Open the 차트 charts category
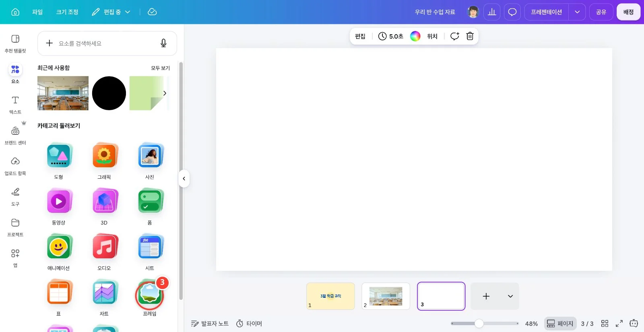The image size is (644, 332). (104, 297)
